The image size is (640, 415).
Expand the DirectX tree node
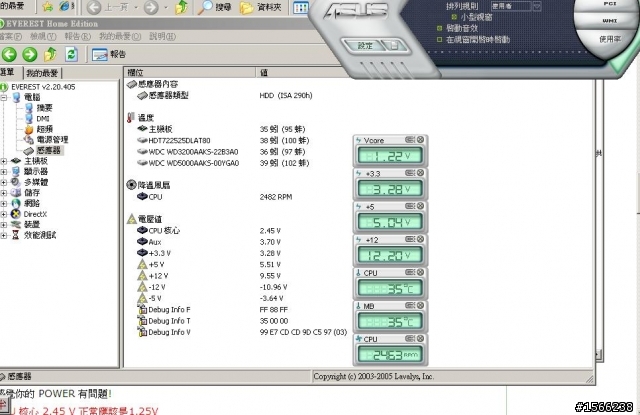click(x=4, y=214)
